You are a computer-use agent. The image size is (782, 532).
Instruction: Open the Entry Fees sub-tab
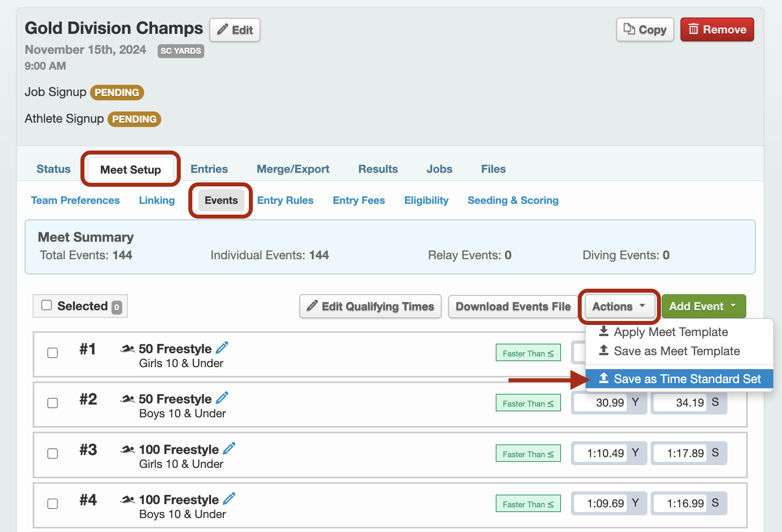click(x=359, y=200)
